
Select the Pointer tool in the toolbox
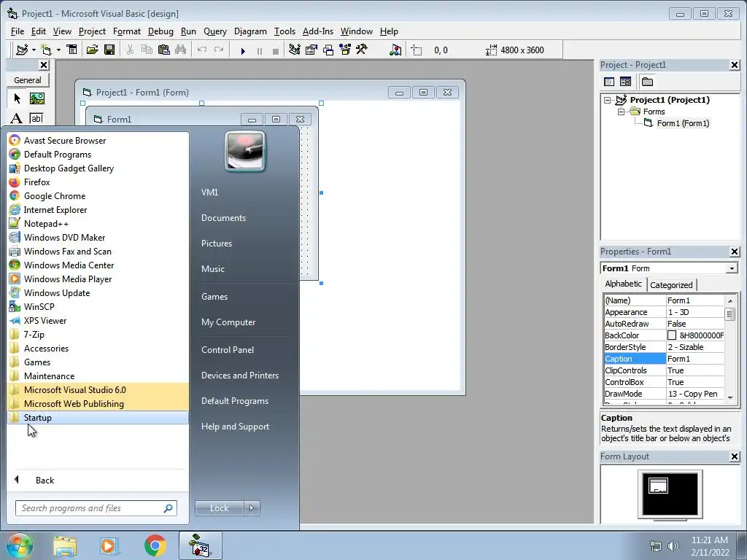18,98
